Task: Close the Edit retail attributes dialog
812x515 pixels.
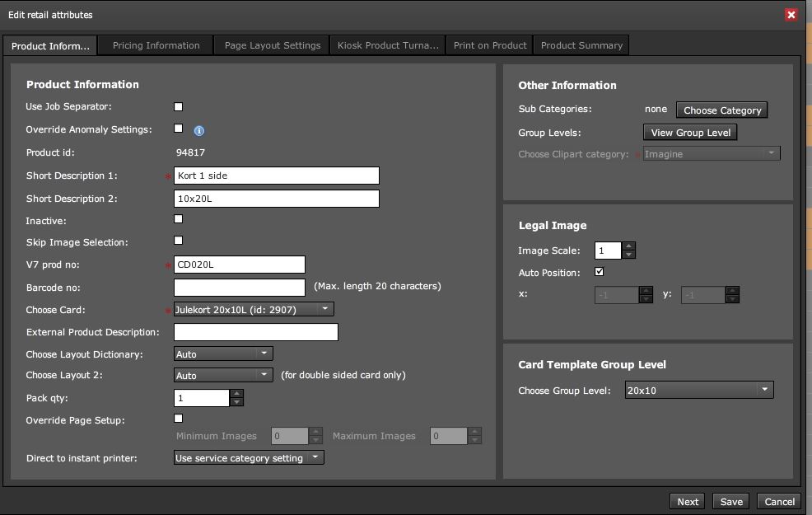Action: click(x=791, y=15)
